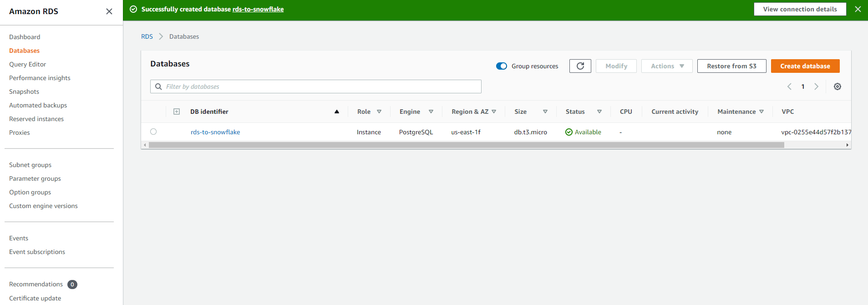Click the Filter by databases input field
Image resolution: width=868 pixels, height=305 pixels.
point(316,86)
